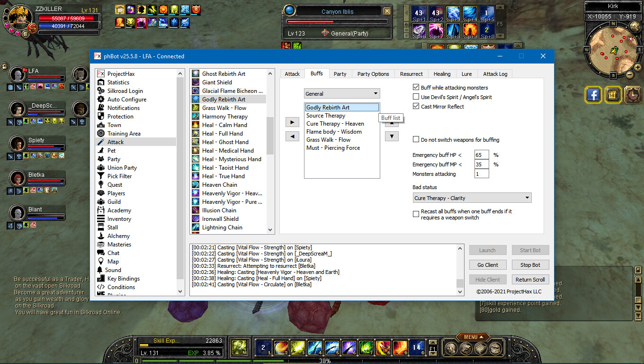Click the Facebook icon button
The image size is (644, 364).
point(593,95)
